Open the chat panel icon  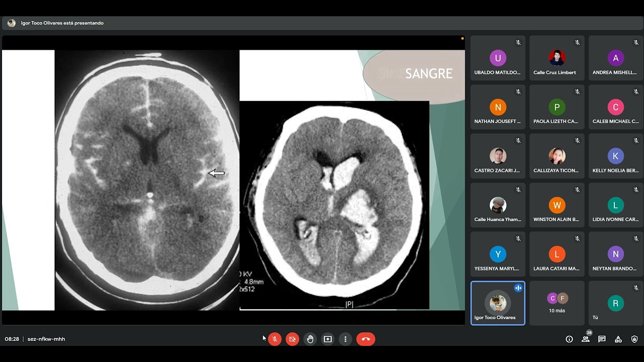tap(602, 339)
